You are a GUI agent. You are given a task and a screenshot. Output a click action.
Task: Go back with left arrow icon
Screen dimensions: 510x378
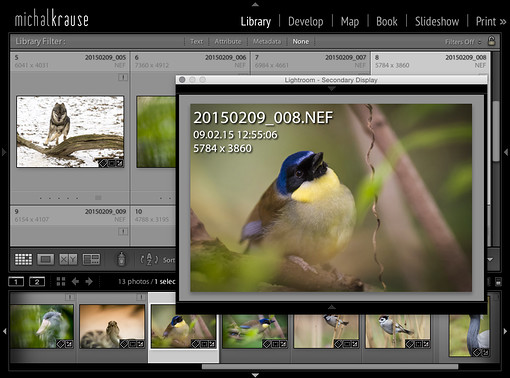[x=75, y=282]
